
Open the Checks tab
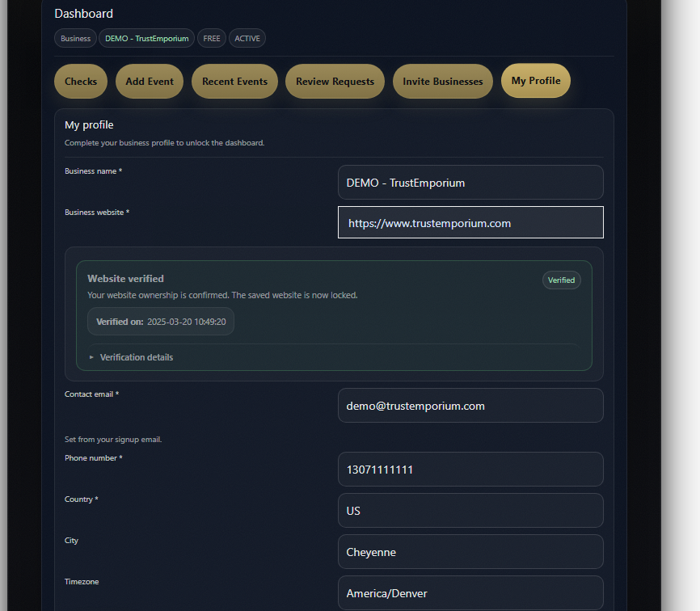tap(81, 82)
